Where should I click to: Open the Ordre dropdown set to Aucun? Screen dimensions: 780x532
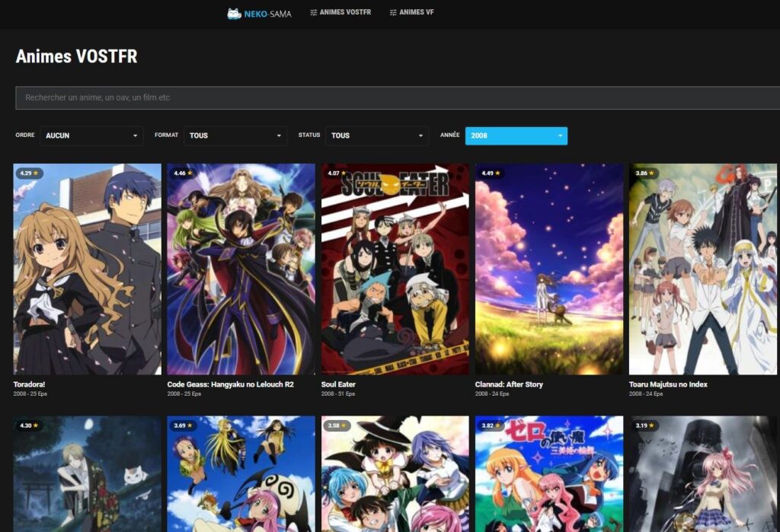(91, 135)
